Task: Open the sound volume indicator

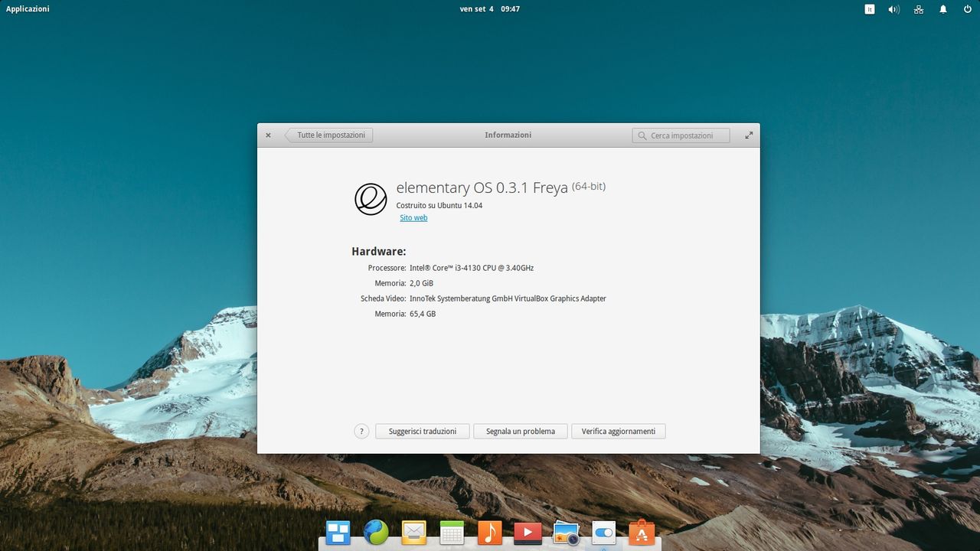Action: pyautogui.click(x=893, y=9)
